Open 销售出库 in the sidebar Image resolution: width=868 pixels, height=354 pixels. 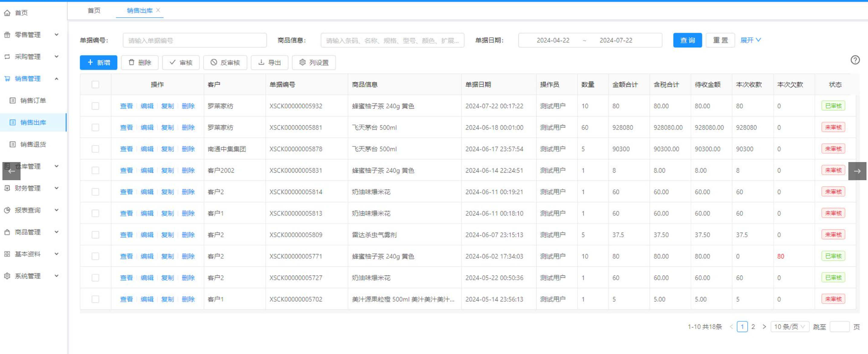tap(33, 122)
